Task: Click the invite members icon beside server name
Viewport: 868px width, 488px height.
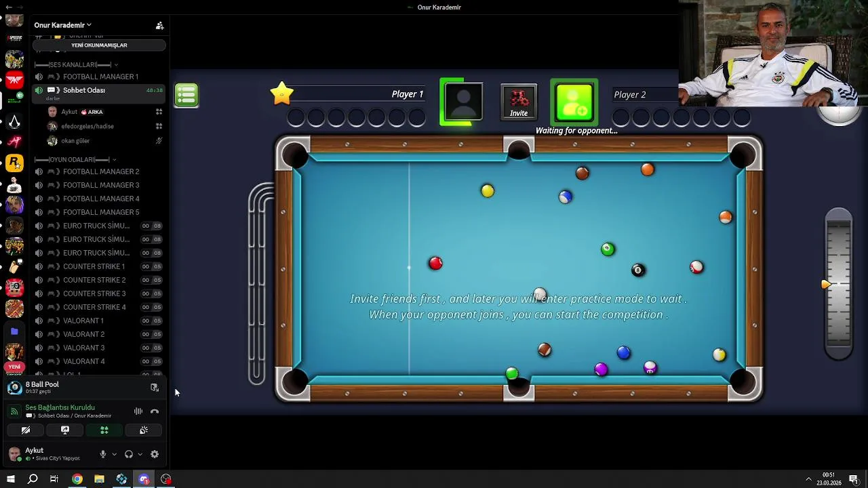Action: tap(159, 25)
